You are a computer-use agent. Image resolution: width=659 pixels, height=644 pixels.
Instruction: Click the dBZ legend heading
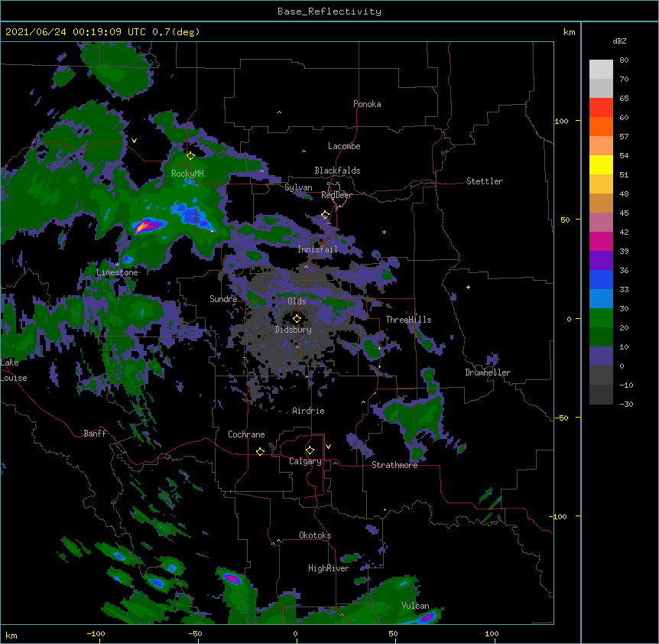[x=619, y=41]
